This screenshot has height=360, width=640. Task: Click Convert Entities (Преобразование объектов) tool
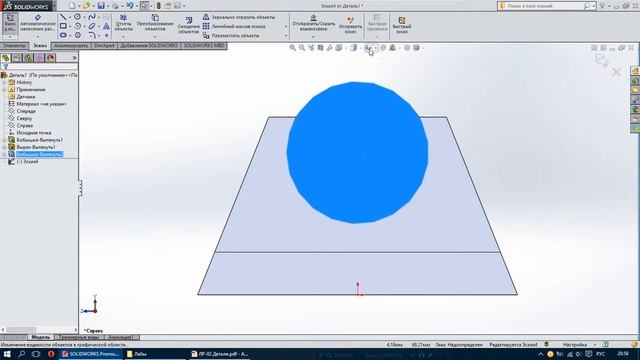155,23
